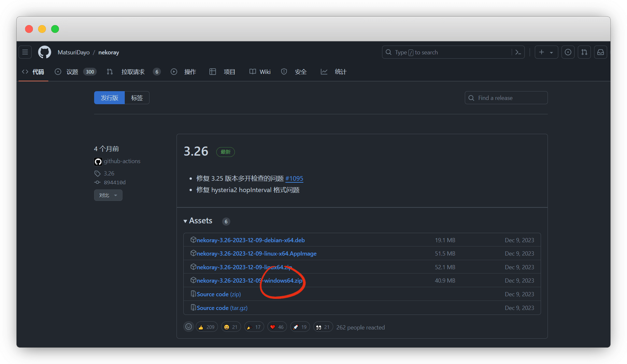This screenshot has width=627, height=364.
Task: Click the Find a release field
Action: [506, 98]
